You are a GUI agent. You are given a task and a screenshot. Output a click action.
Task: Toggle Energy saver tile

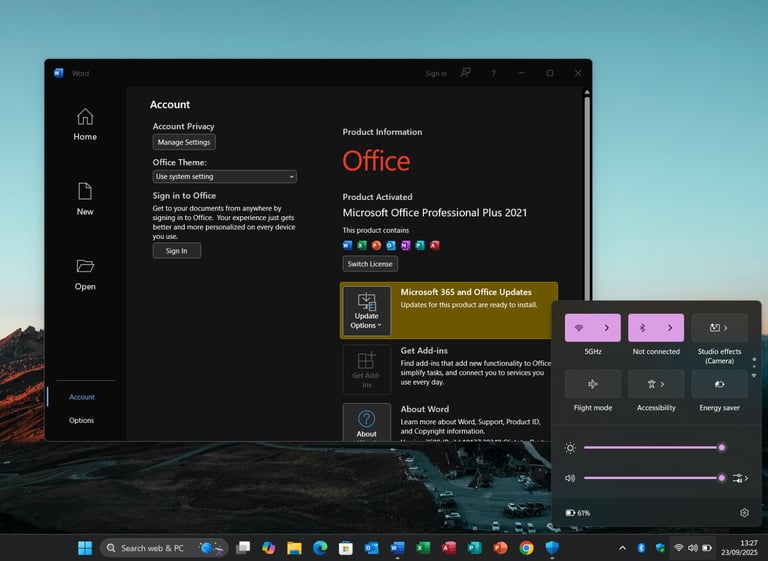tap(720, 384)
